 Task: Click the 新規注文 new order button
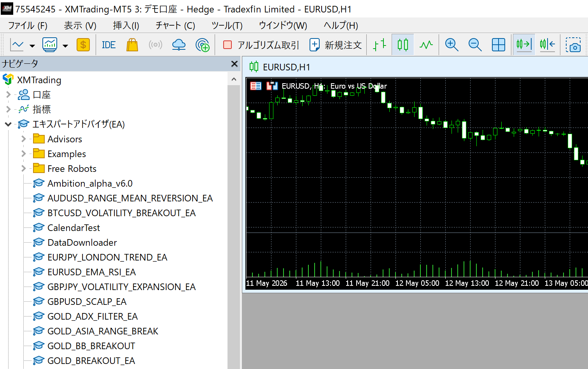[x=336, y=45]
